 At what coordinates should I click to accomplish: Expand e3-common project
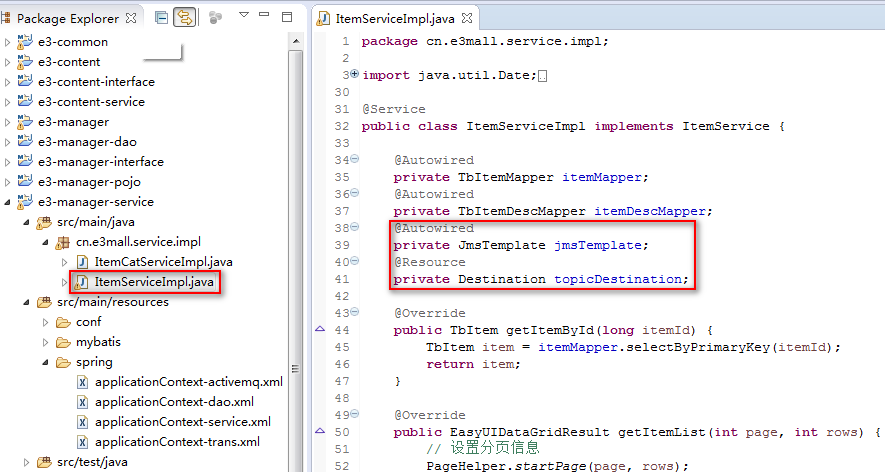pos(7,42)
